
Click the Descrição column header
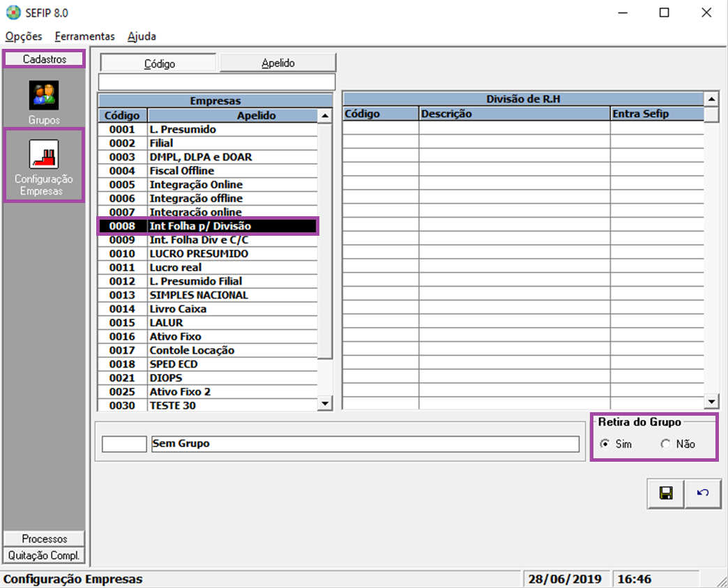(x=515, y=114)
